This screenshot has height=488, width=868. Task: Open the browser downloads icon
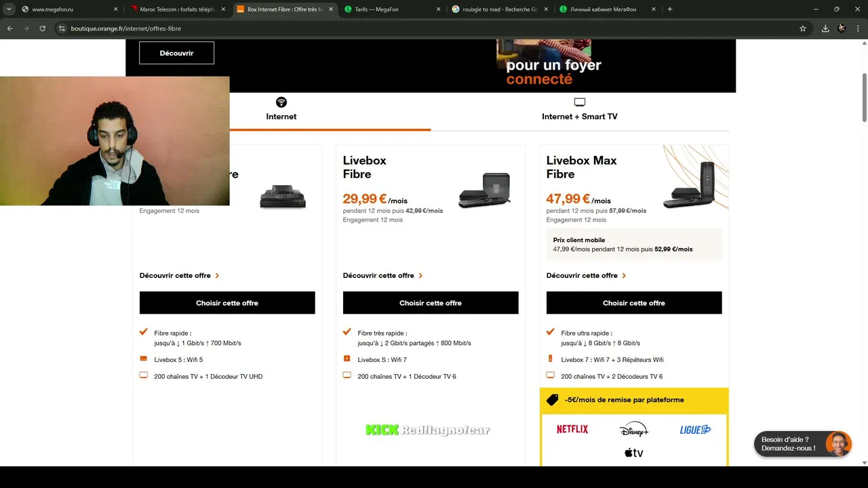825,28
